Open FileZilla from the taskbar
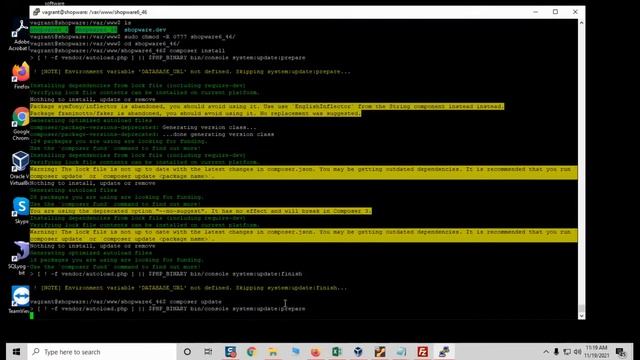The width and height of the screenshot is (640, 360). click(422, 351)
